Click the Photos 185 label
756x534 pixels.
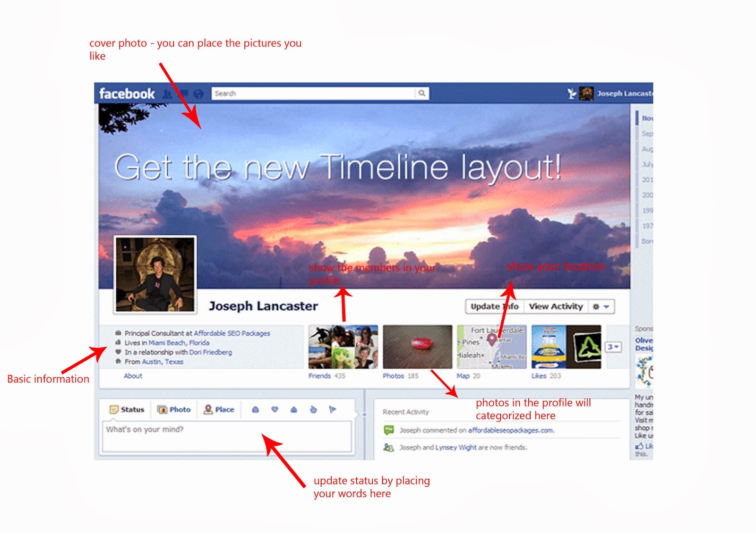click(401, 376)
